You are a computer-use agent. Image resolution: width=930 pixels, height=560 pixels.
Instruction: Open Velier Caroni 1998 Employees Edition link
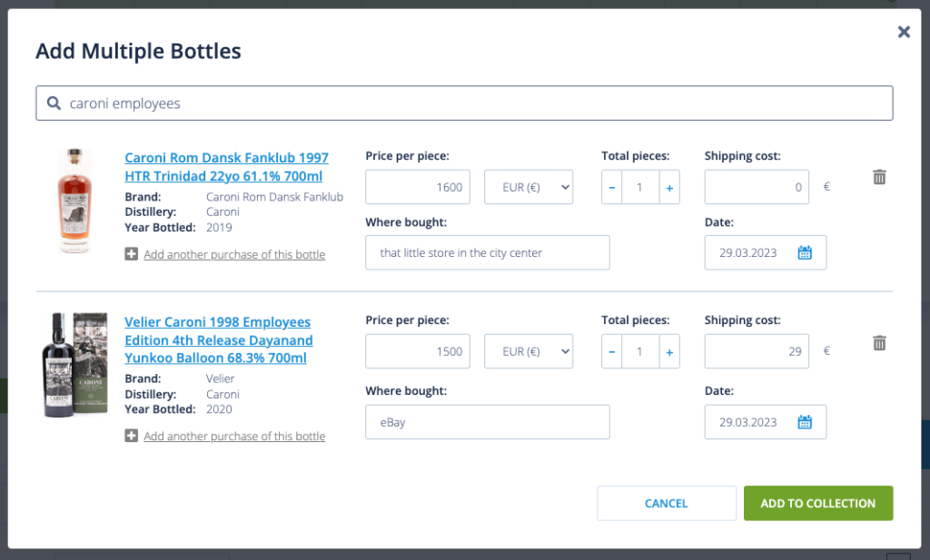(x=218, y=339)
